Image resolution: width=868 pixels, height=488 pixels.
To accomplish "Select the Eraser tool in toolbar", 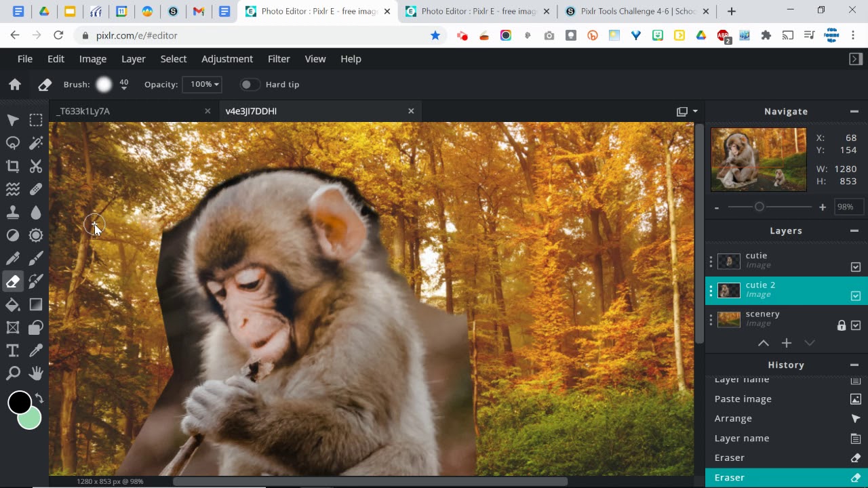I will pos(13,281).
